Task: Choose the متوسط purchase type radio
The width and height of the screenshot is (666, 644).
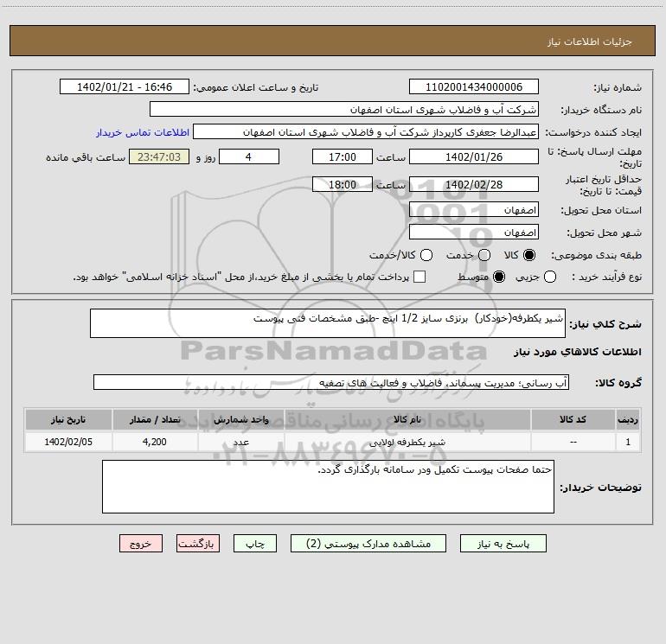Action: click(499, 277)
